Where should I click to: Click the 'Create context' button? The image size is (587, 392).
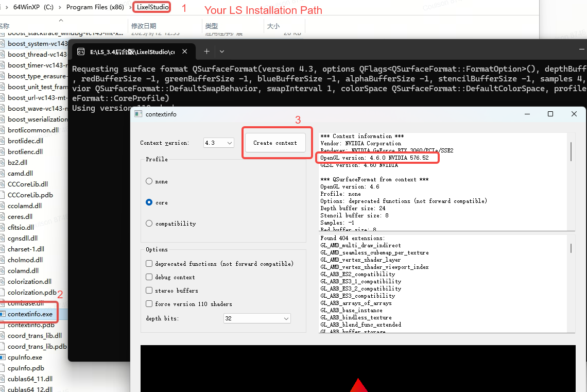pyautogui.click(x=275, y=143)
